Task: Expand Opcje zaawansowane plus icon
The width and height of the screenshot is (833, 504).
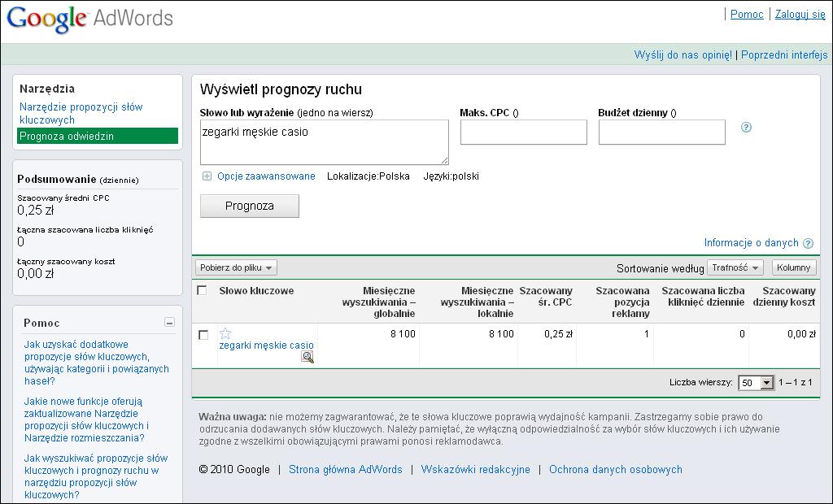Action: tap(207, 176)
